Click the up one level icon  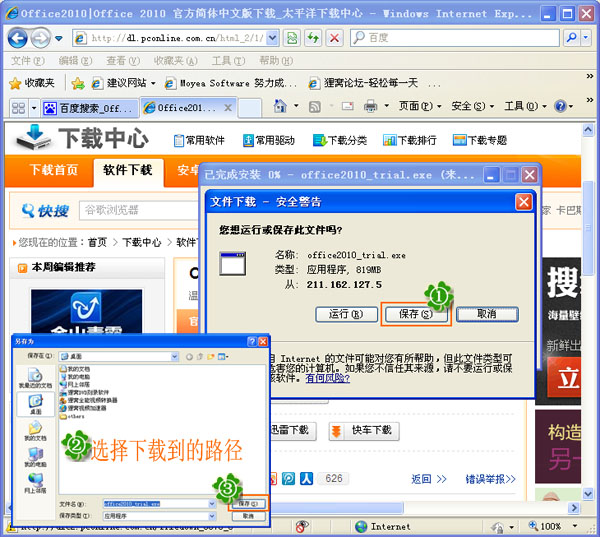click(200, 357)
